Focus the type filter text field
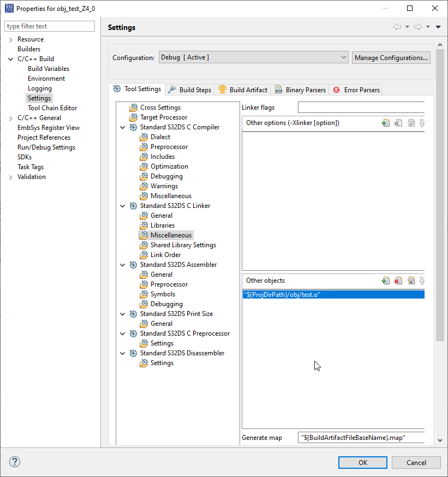The width and height of the screenshot is (448, 477). point(50,26)
